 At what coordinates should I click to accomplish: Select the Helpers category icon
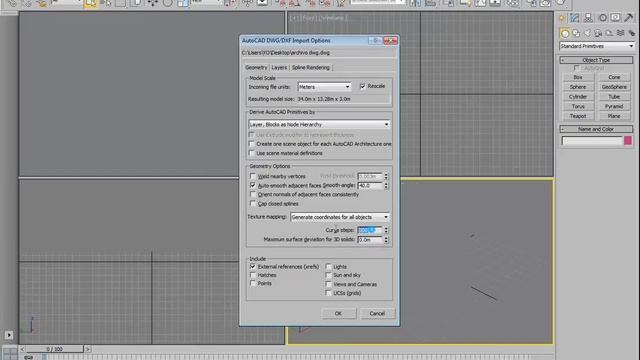(x=609, y=33)
